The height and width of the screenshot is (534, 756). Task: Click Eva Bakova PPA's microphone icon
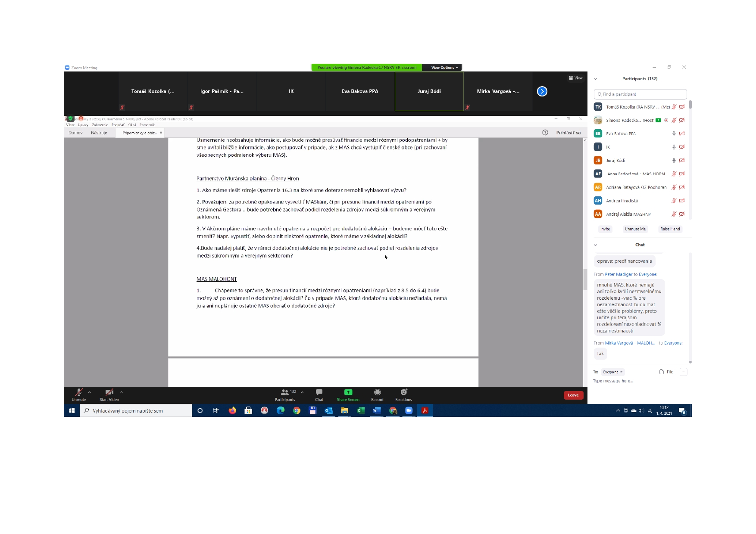674,133
